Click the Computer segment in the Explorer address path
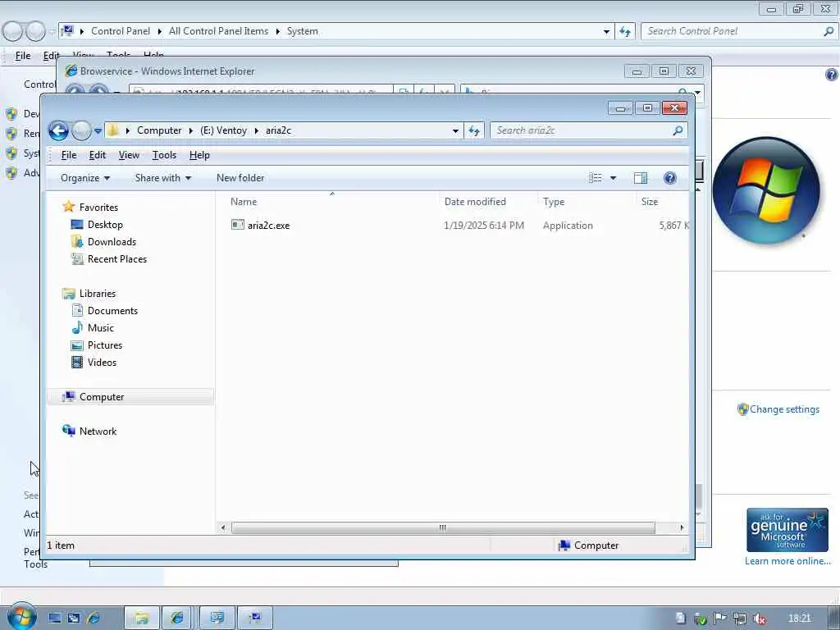 tap(159, 130)
